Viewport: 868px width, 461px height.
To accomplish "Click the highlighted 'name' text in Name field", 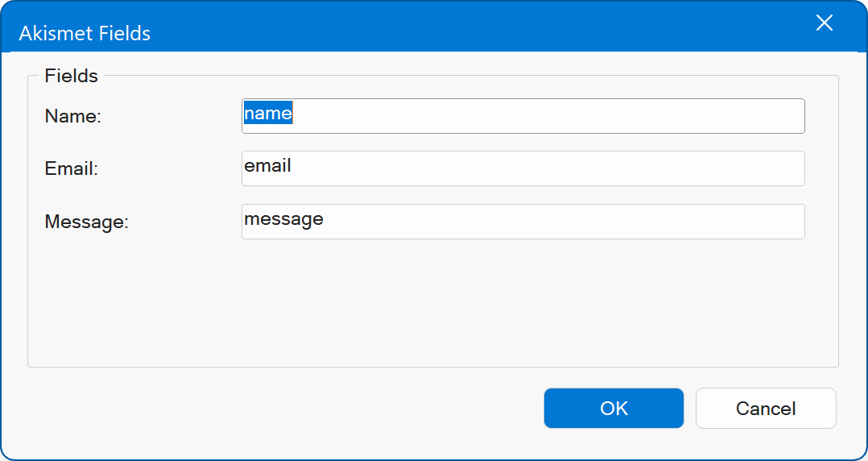I will pos(268,113).
